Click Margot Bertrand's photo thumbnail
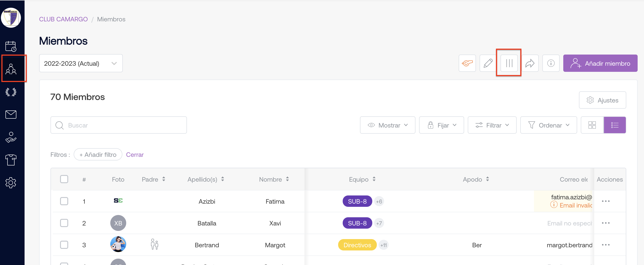This screenshot has width=644, height=265. click(118, 244)
